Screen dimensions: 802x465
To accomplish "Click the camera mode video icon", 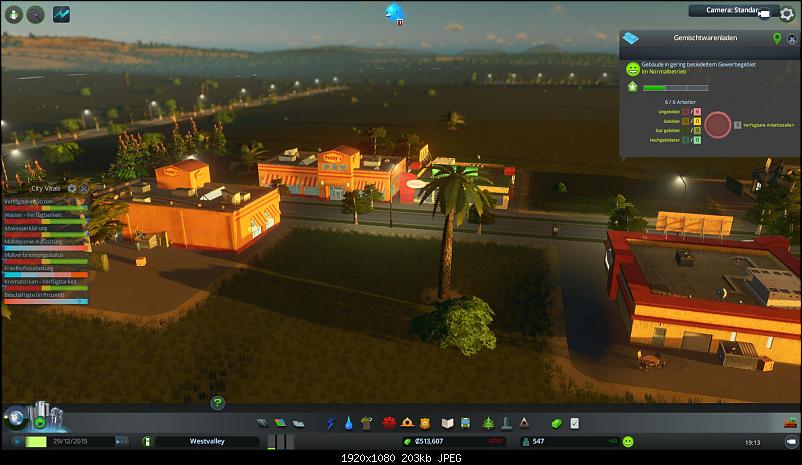I will [765, 14].
